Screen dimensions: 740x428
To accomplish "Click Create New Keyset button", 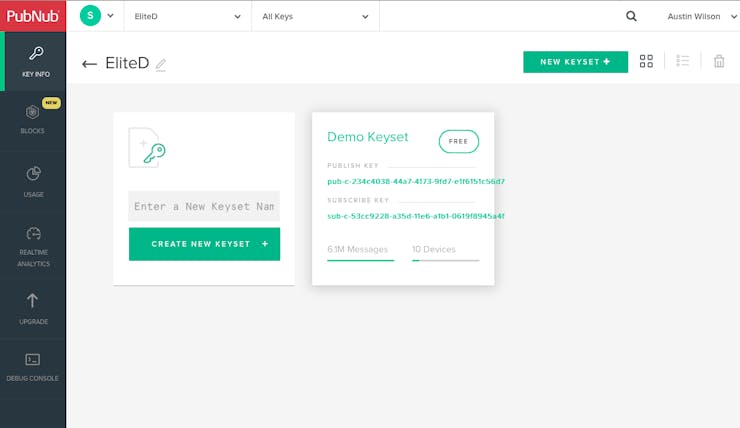I will tap(204, 244).
